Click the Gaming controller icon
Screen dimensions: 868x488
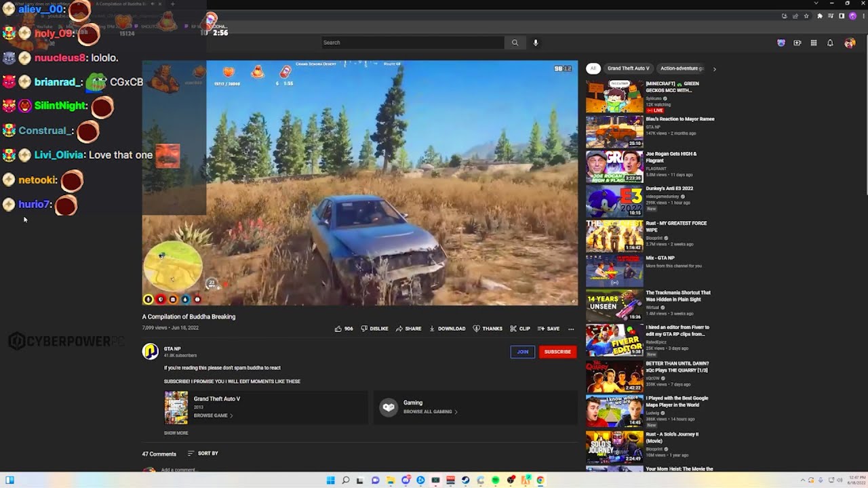389,407
